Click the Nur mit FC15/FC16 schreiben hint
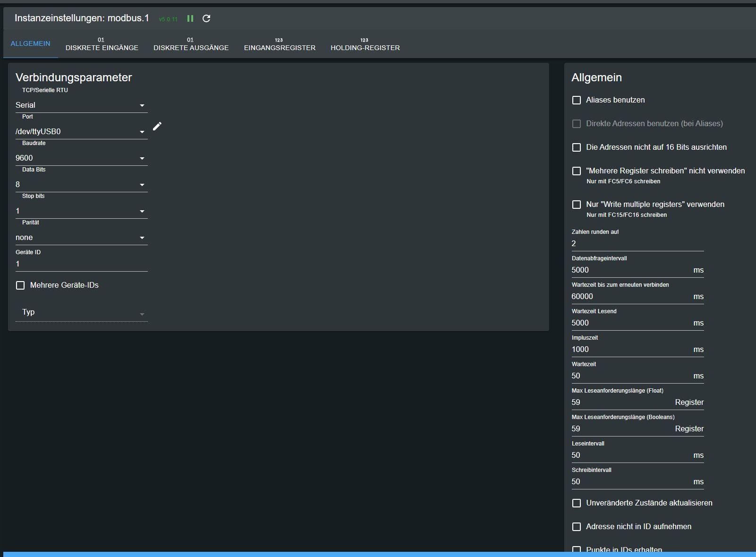The width and height of the screenshot is (756, 557). (x=627, y=215)
